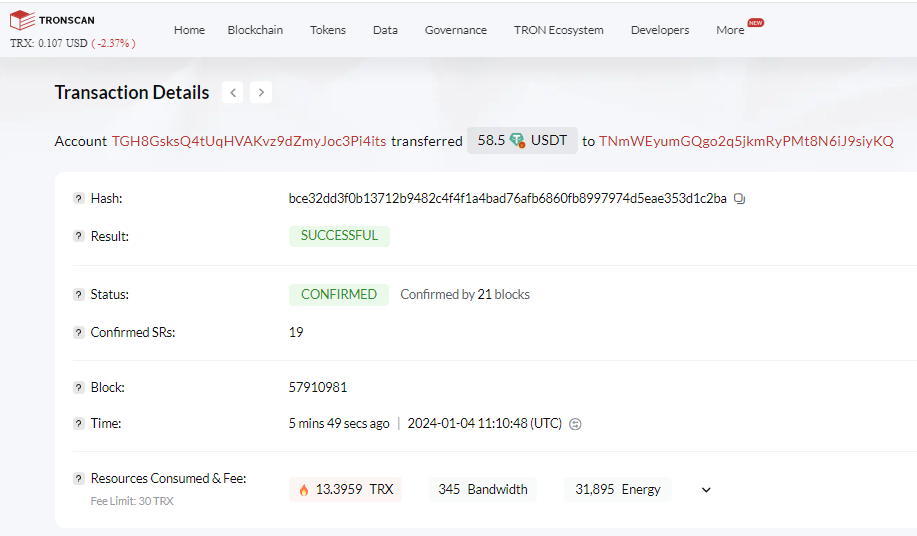Screen dimensions: 917x536
Task: Click the help icon beside Confirmed SRs
Action: 78,332
